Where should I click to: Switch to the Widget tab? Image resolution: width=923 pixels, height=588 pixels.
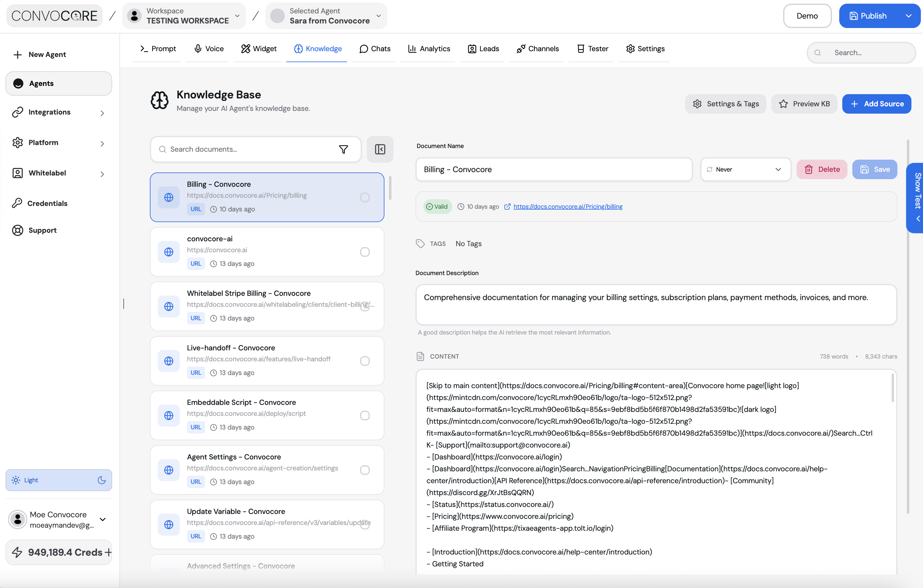pos(259,49)
